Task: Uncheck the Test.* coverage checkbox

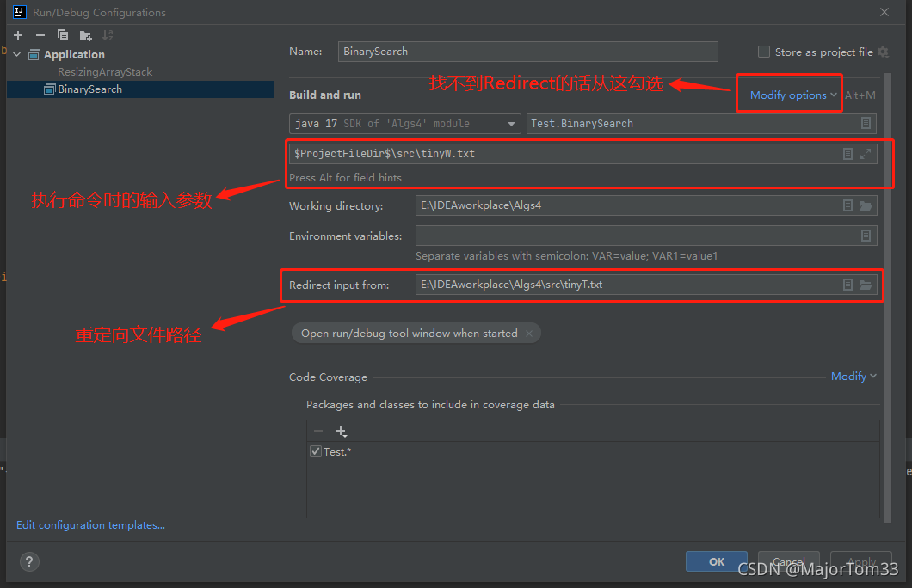Action: 316,451
